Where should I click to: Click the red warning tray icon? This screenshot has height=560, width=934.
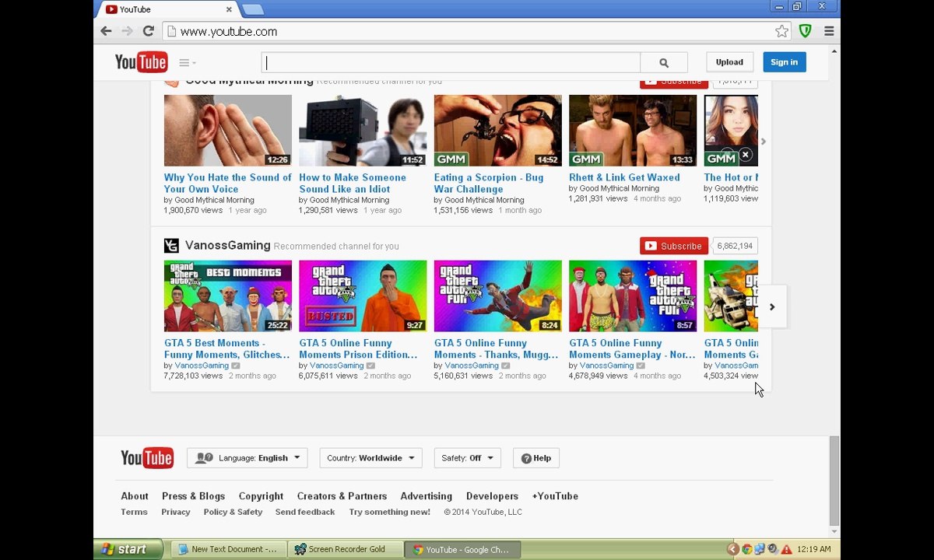[x=787, y=549]
